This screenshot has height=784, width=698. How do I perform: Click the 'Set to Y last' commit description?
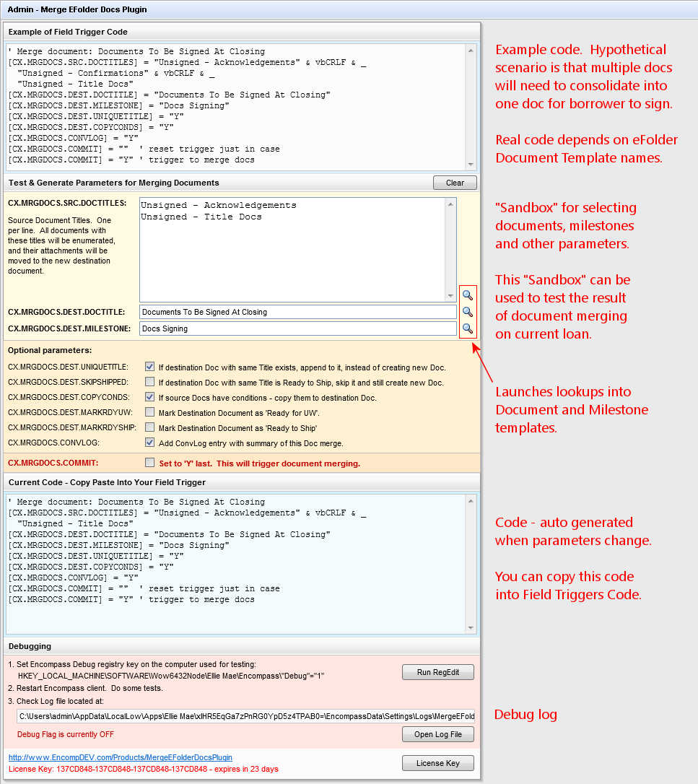click(260, 463)
